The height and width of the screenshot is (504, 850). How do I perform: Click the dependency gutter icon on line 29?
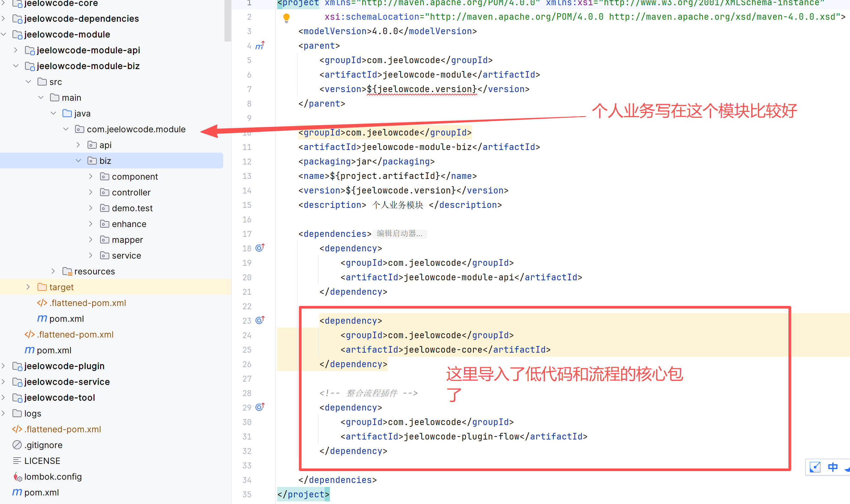coord(260,407)
